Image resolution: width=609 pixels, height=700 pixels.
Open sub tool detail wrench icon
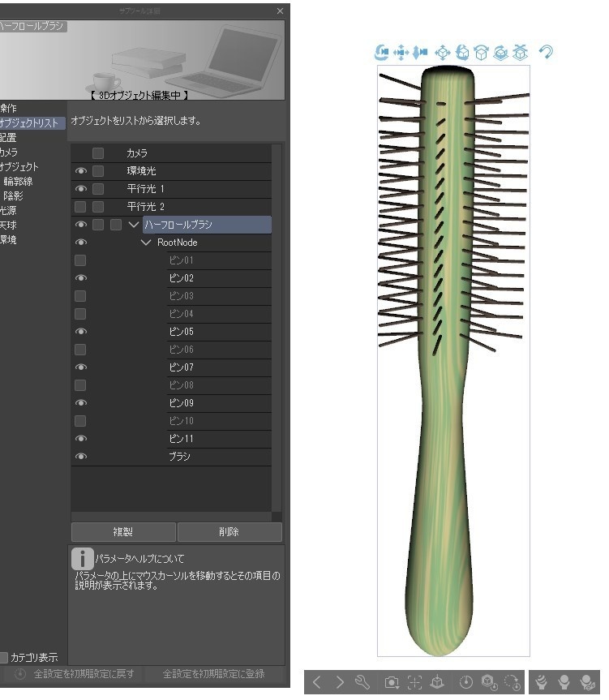point(362,682)
